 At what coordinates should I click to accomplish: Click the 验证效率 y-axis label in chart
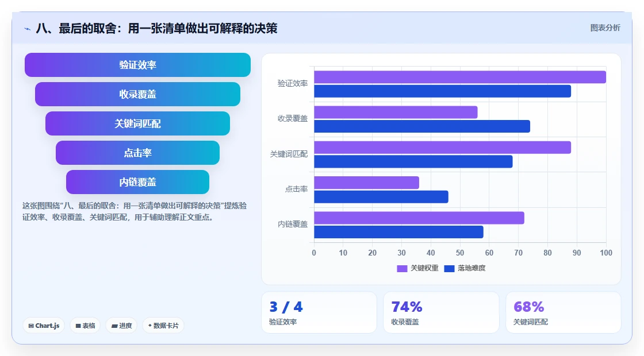pyautogui.click(x=293, y=84)
